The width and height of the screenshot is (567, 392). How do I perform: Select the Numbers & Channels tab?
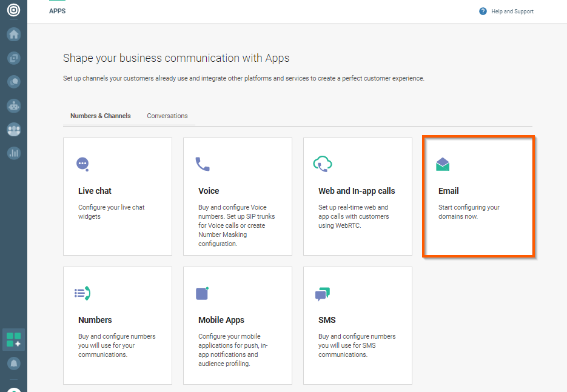[100, 116]
